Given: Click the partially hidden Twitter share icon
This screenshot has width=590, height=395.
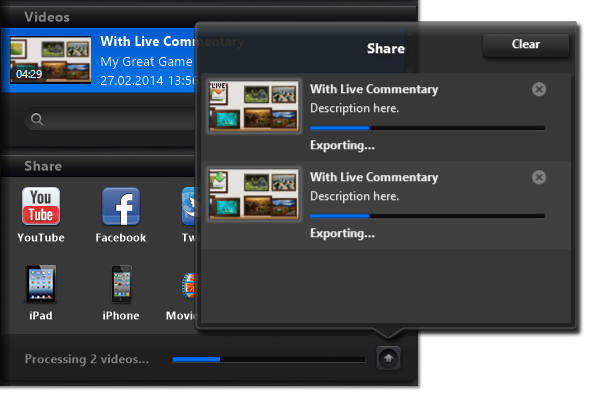Looking at the screenshot, I should pos(189,206).
